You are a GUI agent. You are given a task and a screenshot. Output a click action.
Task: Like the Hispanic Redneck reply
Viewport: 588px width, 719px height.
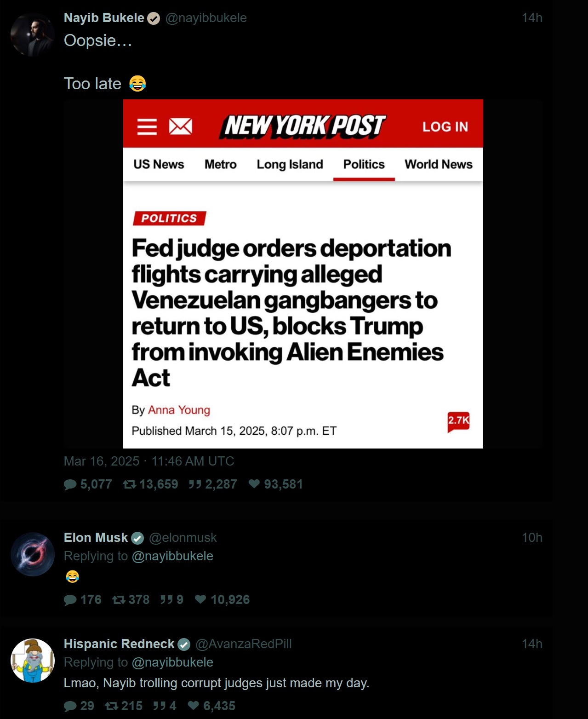click(194, 706)
